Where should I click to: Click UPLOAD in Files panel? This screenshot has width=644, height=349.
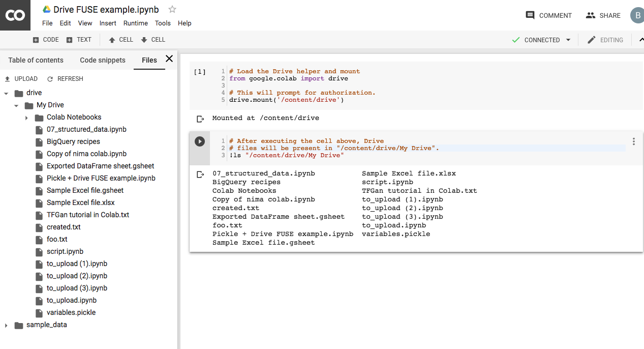click(21, 79)
